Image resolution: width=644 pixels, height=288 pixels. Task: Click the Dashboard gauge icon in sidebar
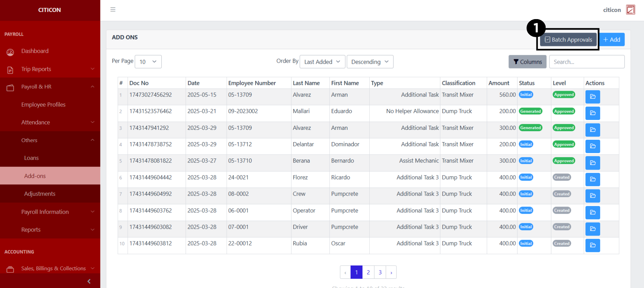click(10, 52)
